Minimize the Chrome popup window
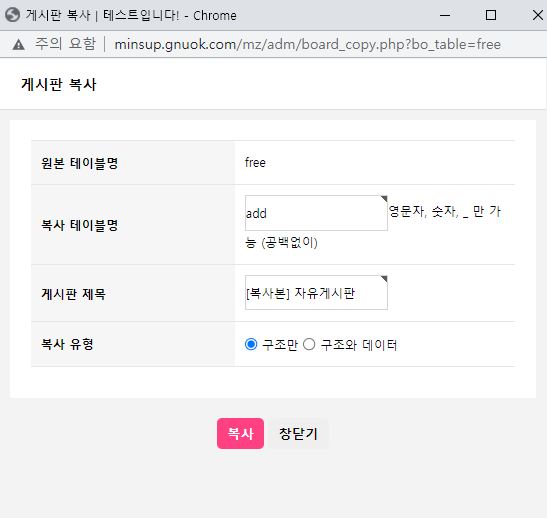This screenshot has width=547, height=518. tap(445, 15)
